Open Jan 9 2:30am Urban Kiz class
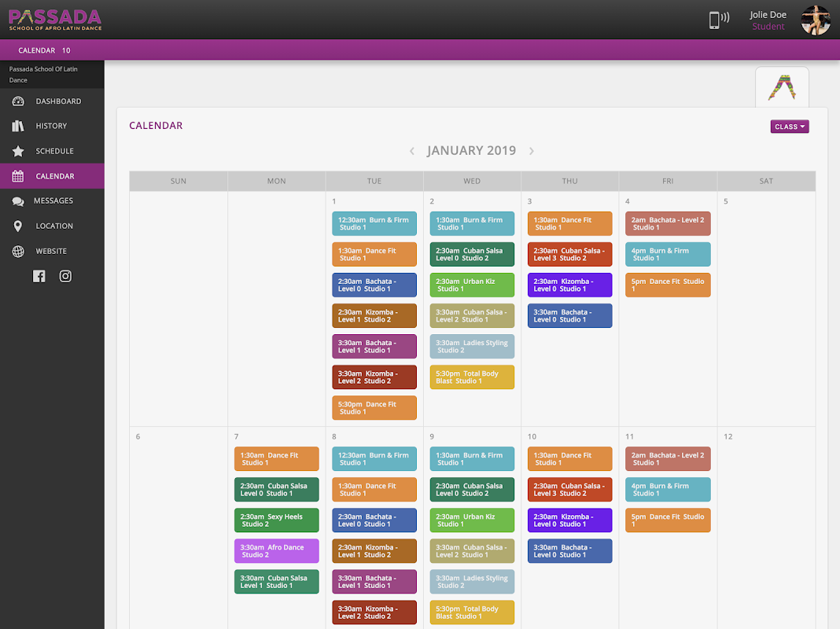Screen dimensions: 840x629 [x=472, y=520]
